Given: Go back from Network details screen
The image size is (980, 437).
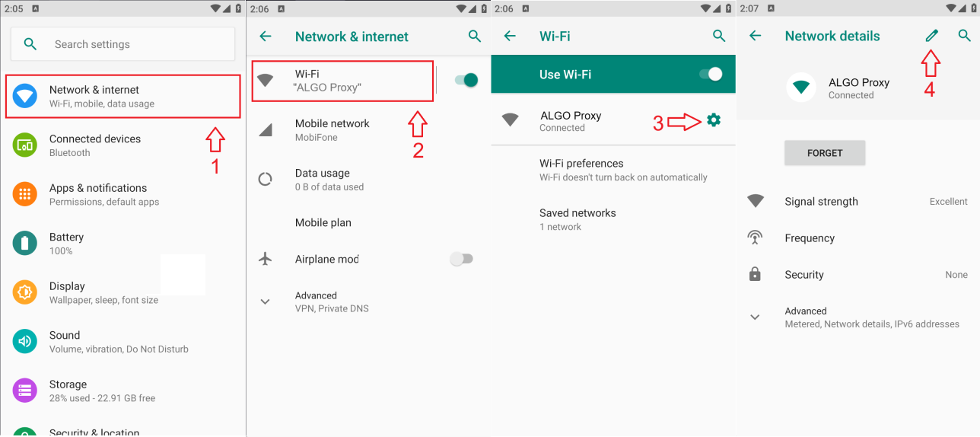Looking at the screenshot, I should (x=755, y=36).
